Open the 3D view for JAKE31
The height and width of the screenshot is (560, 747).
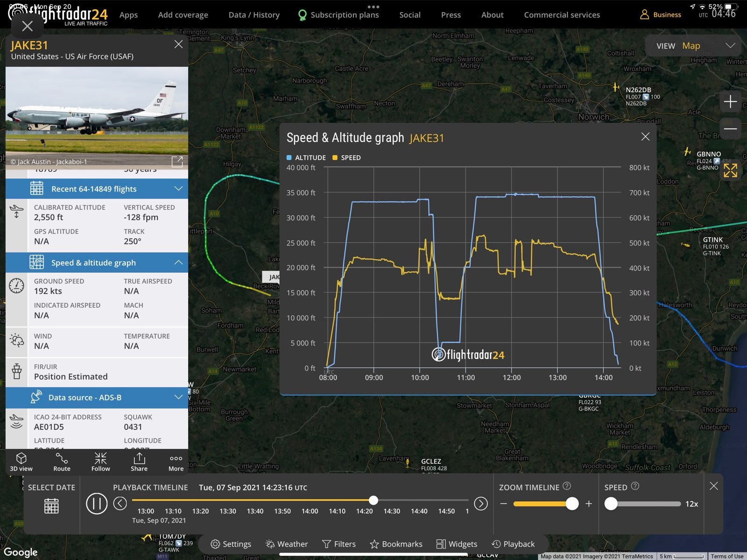[21, 462]
